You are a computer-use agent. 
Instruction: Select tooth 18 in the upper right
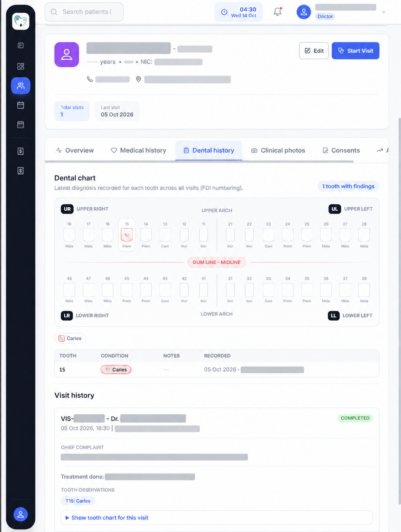69,235
